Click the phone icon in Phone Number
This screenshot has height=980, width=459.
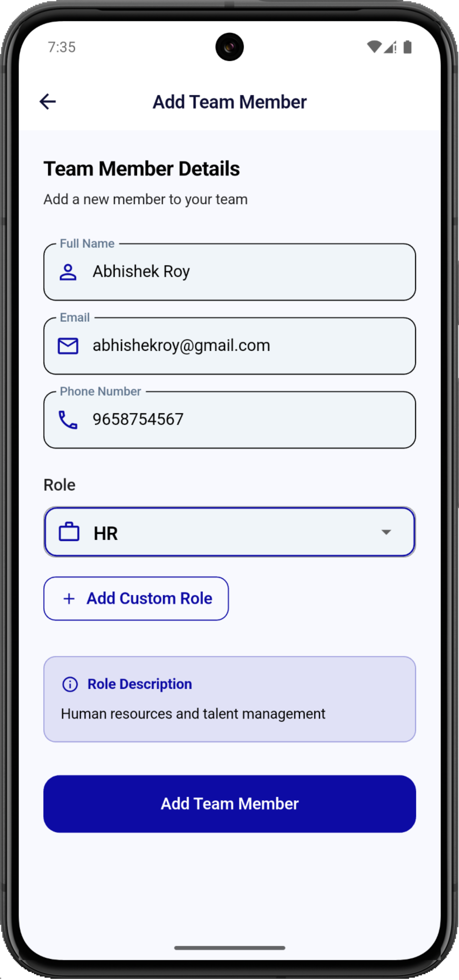click(x=68, y=420)
